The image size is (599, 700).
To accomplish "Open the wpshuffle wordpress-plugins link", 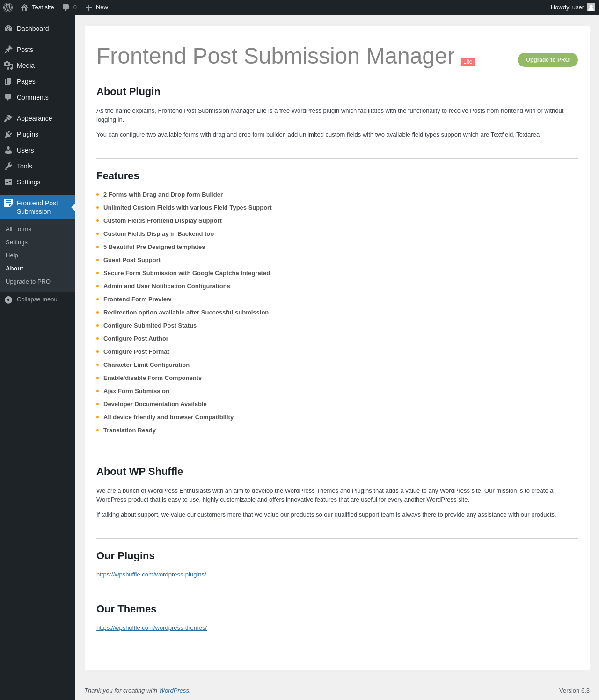I will tap(151, 575).
